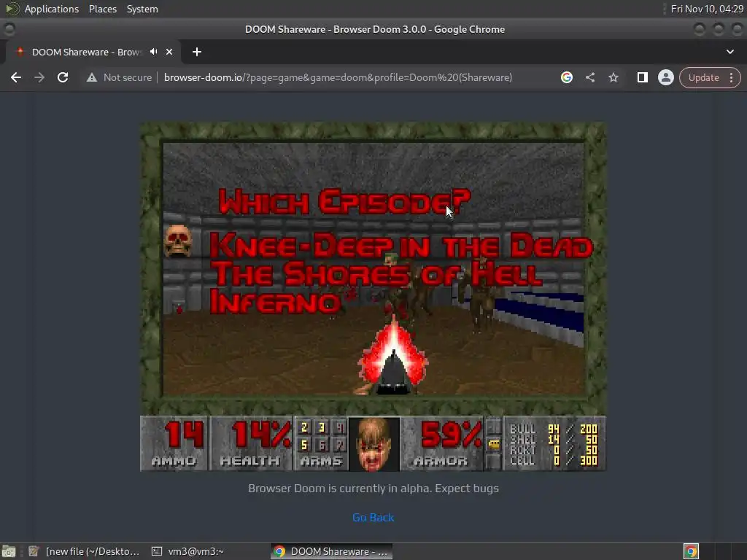Choose The Shores of Hell episode
This screenshot has height=560, width=747.
coord(376,274)
